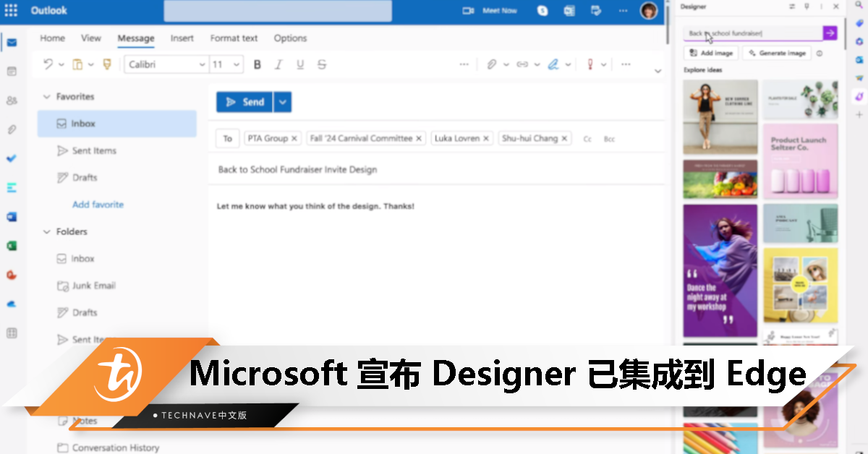Switch to the Format text tab
The width and height of the screenshot is (868, 454).
tap(234, 38)
